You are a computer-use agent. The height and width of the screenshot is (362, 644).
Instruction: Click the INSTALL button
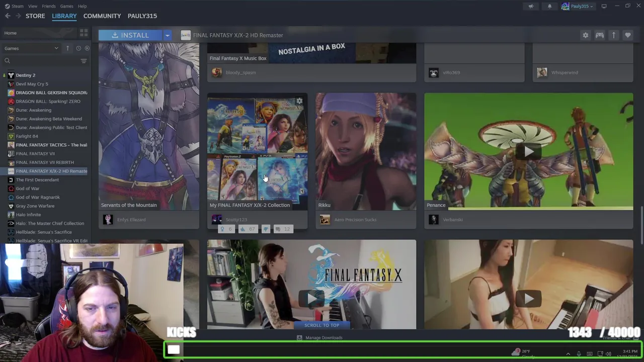click(130, 35)
